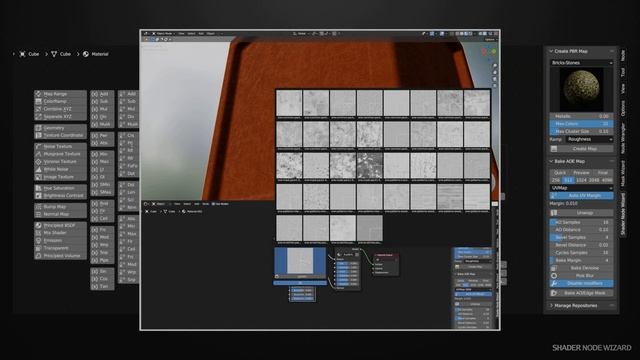Collapse the Bake AOE Map panel

[x=551, y=161]
